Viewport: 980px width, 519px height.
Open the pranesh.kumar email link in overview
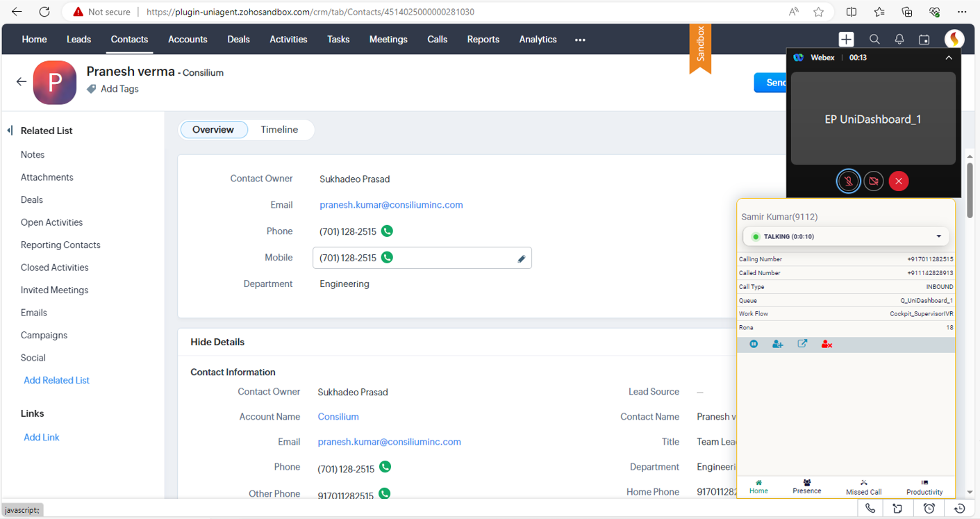[x=391, y=205]
